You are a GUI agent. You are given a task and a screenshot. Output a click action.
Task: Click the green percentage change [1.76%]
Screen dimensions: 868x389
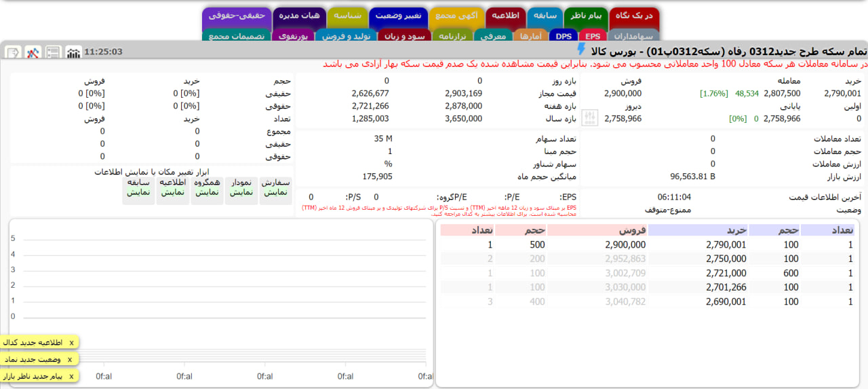pos(713,94)
